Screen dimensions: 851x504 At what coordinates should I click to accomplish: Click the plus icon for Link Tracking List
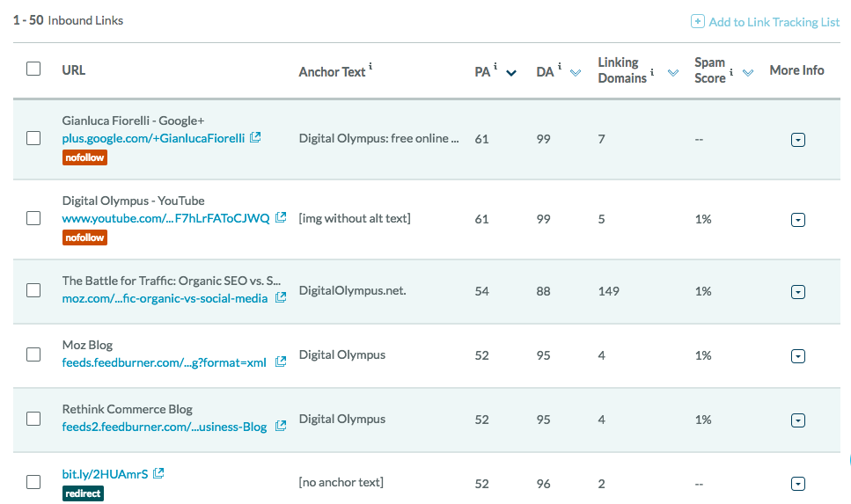pos(697,21)
